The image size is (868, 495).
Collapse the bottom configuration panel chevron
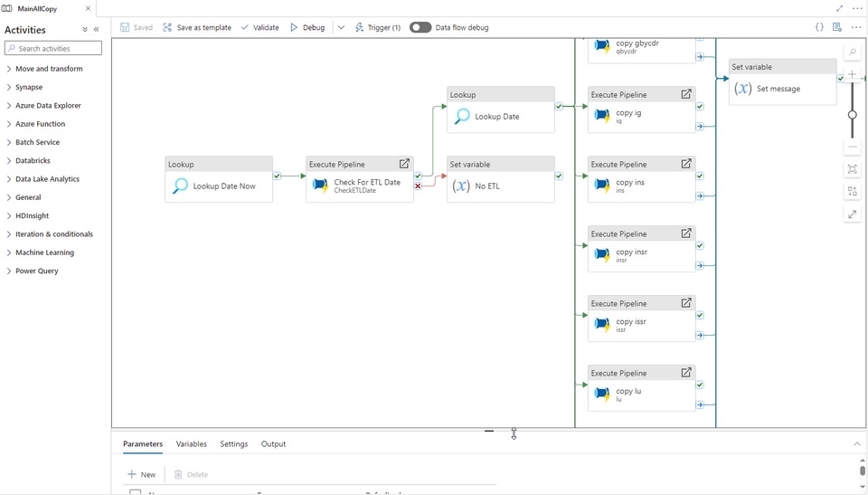pyautogui.click(x=857, y=444)
